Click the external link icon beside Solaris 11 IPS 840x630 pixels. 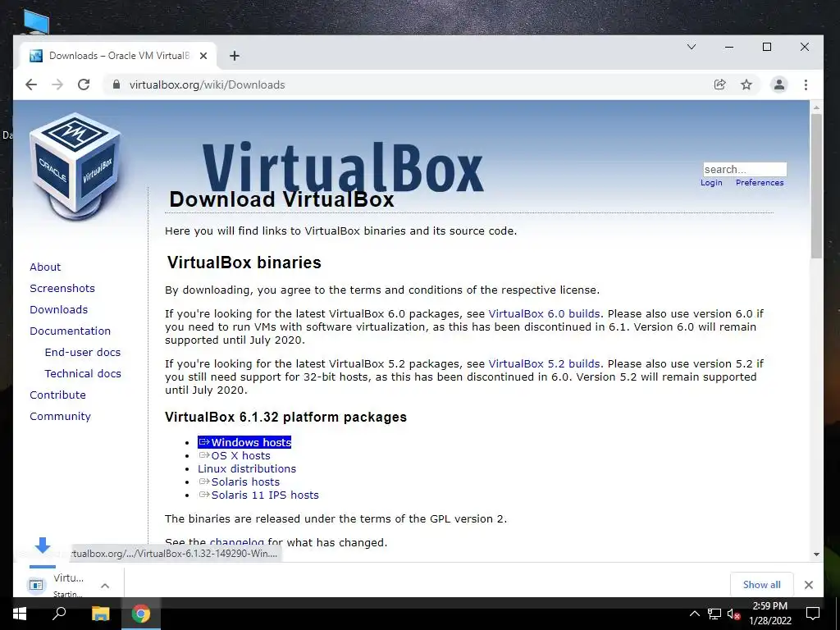pyautogui.click(x=204, y=495)
